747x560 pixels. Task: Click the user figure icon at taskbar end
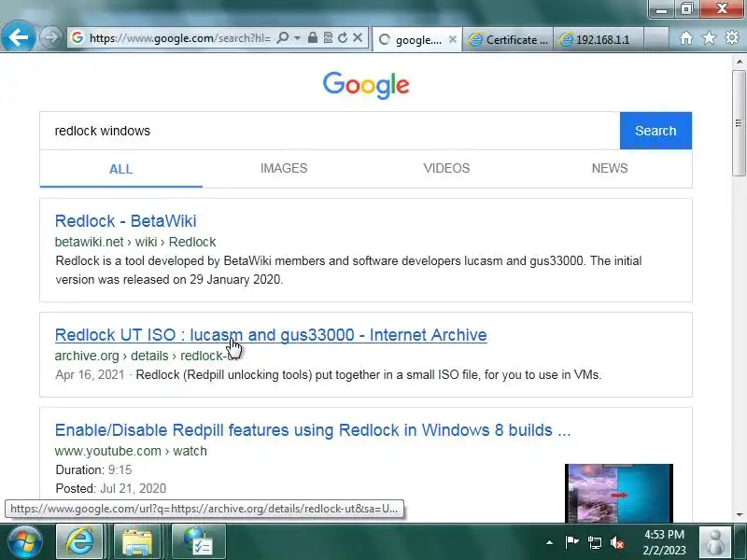click(x=714, y=542)
